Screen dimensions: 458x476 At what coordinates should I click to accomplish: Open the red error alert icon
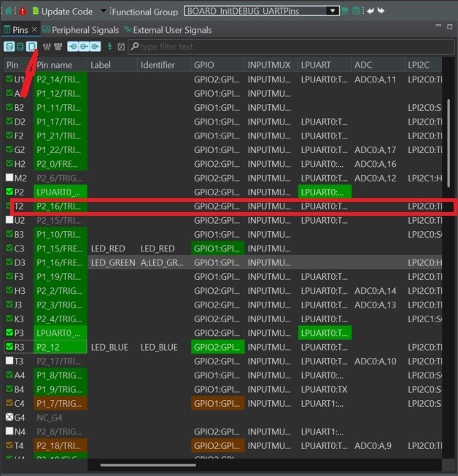[x=22, y=11]
